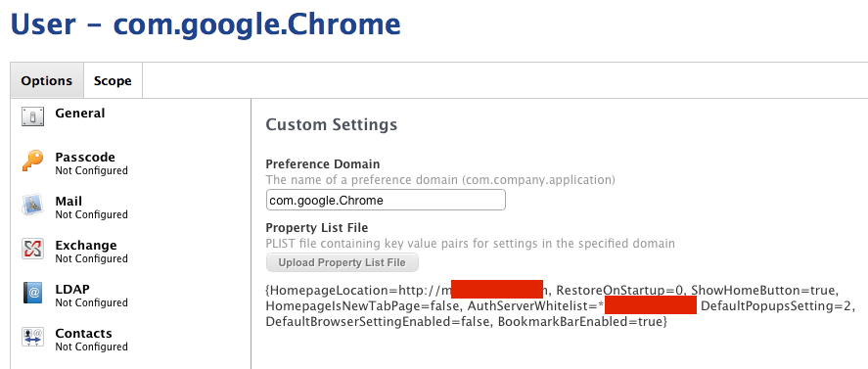Select the General sidebar label
868x369 pixels.
click(79, 113)
